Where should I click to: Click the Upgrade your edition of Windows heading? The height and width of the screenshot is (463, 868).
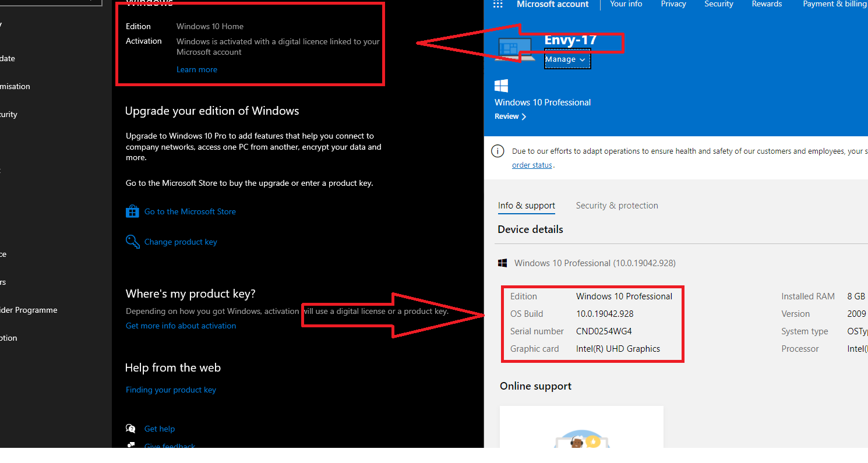(x=212, y=111)
